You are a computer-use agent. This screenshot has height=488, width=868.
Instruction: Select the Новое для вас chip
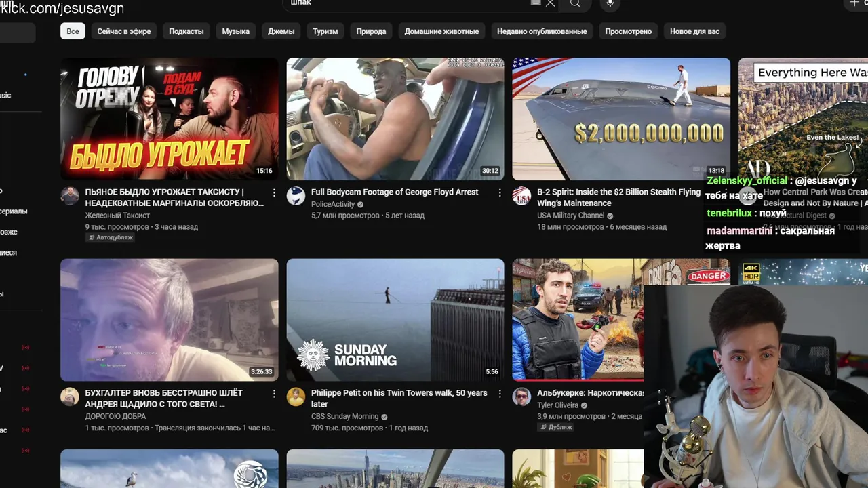tap(695, 31)
